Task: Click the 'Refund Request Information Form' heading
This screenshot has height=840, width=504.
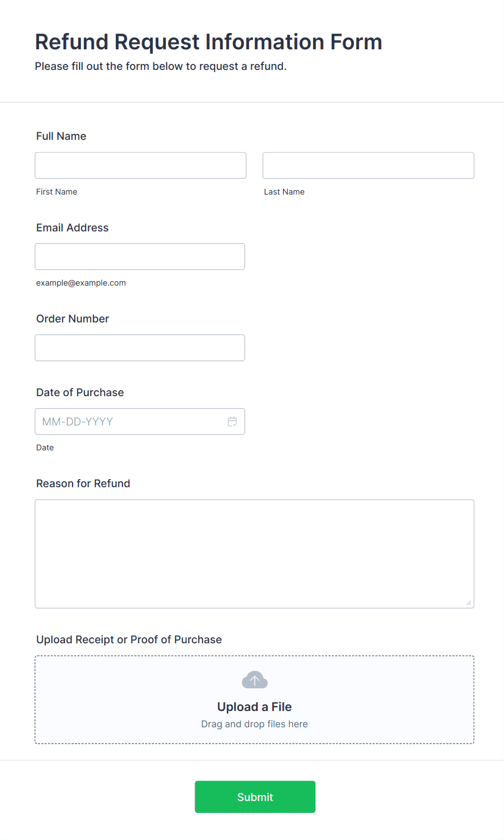Action: point(209,42)
